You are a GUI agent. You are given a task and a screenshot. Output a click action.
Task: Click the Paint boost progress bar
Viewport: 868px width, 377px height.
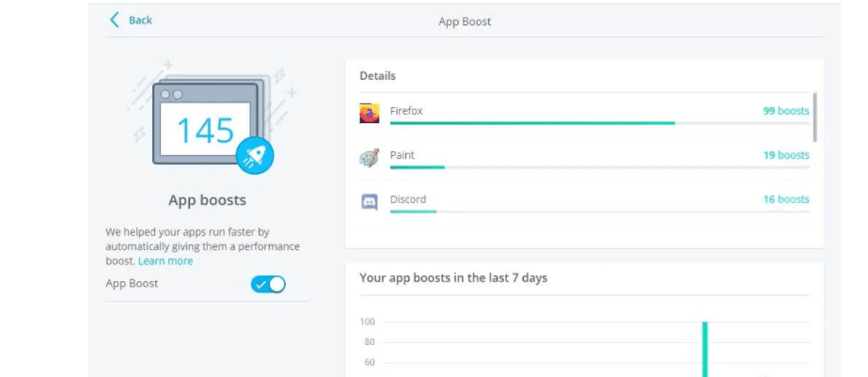pos(418,167)
